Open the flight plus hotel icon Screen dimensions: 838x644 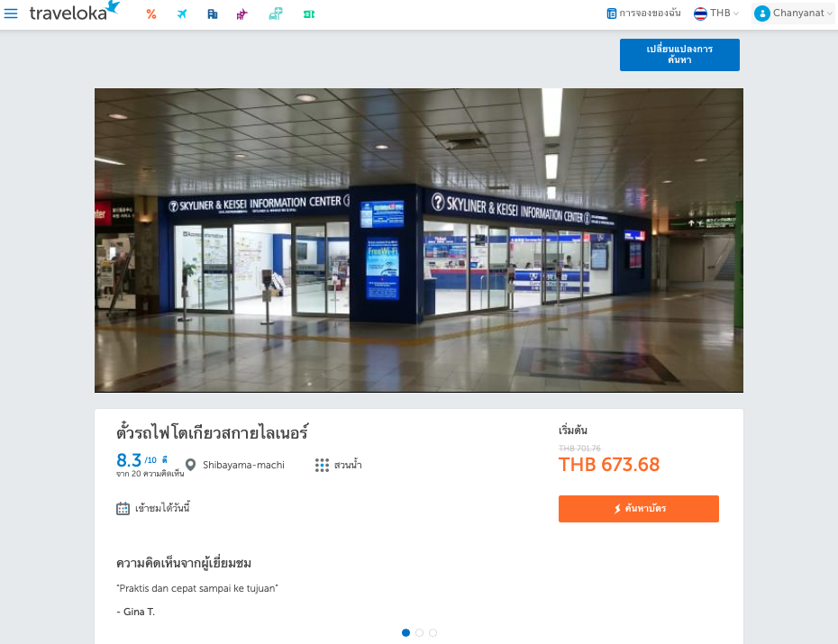click(x=242, y=14)
